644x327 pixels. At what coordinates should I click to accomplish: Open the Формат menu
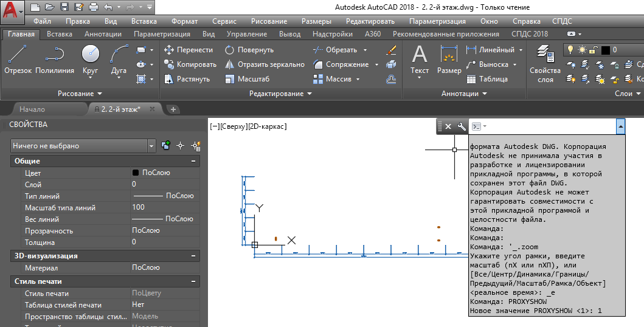coord(184,21)
